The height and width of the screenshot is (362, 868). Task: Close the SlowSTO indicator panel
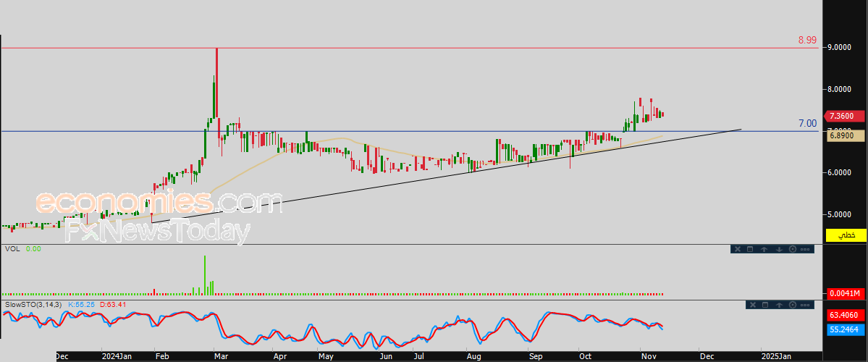(751, 304)
